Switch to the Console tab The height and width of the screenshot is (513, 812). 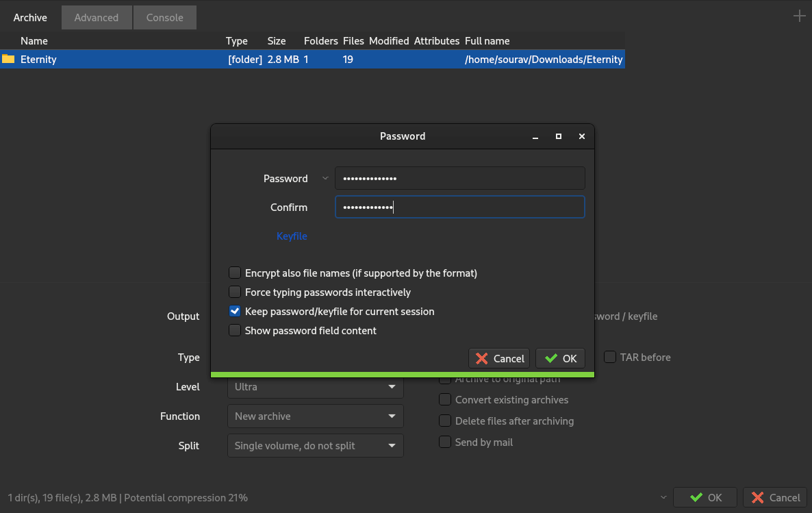164,17
